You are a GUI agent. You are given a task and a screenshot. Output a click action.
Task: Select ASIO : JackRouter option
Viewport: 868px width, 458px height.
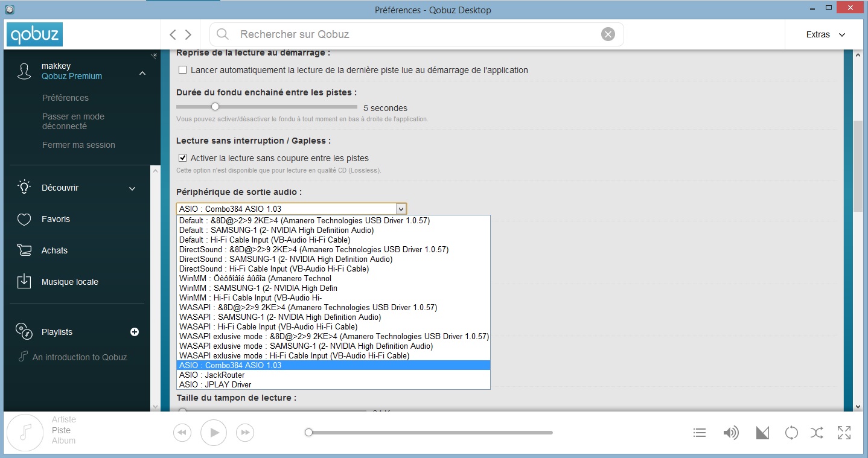[x=333, y=375]
